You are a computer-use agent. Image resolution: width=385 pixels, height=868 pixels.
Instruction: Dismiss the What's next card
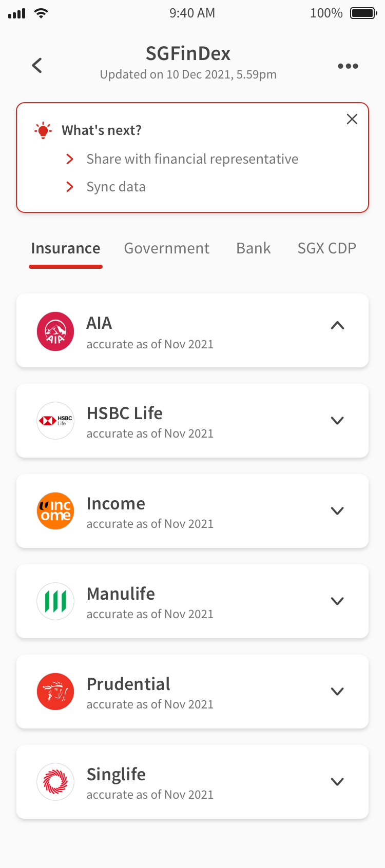[x=352, y=120]
